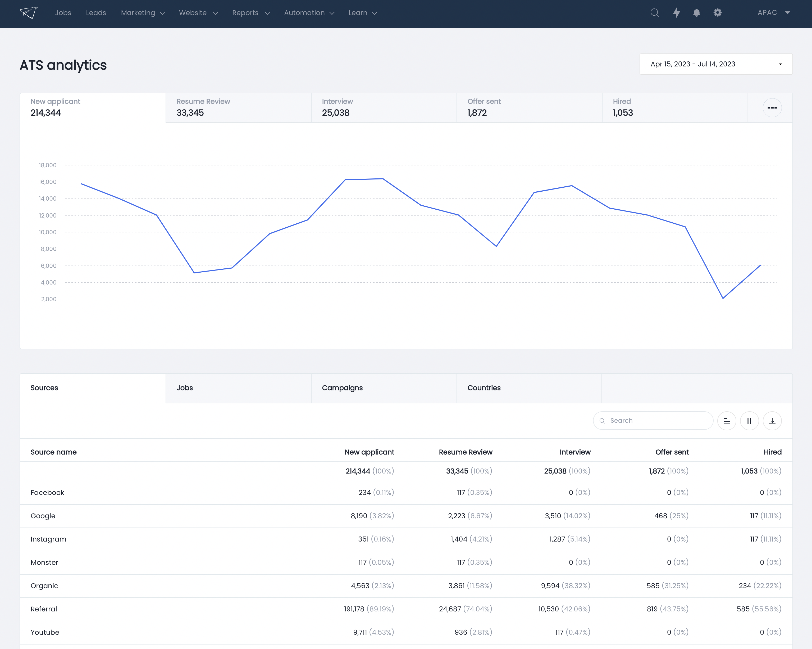Image resolution: width=812 pixels, height=649 pixels.
Task: Click the Google source name link
Action: click(43, 516)
